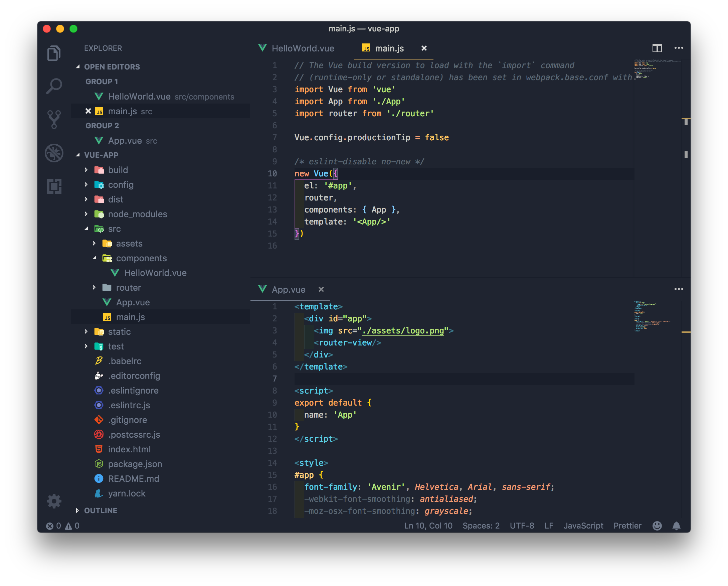Select UTF-8 encoding in the status bar
This screenshot has width=728, height=586.
tap(522, 526)
